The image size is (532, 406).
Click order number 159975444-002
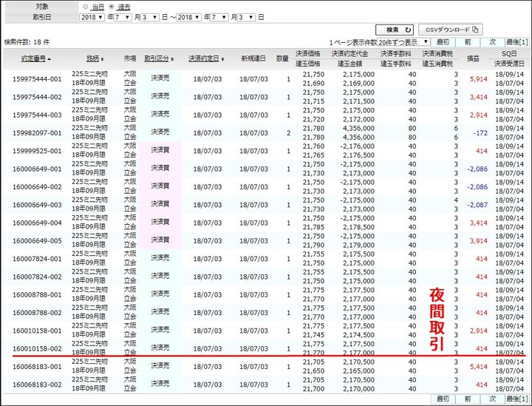tap(38, 97)
